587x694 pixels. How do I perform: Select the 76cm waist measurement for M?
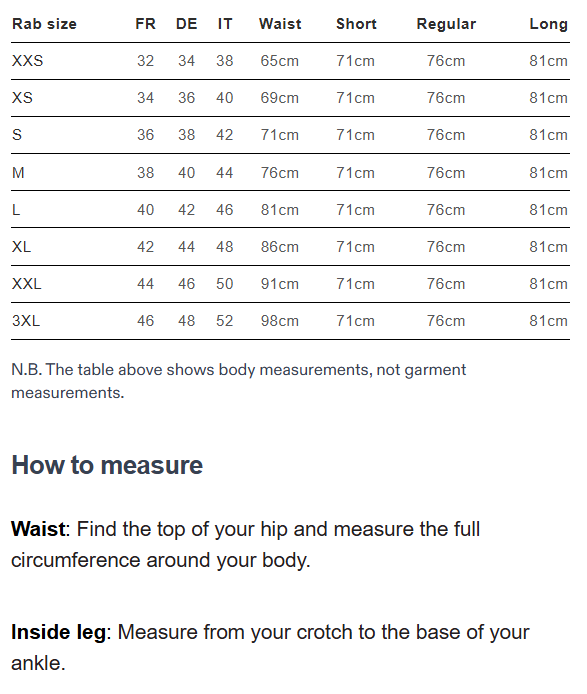pos(279,173)
